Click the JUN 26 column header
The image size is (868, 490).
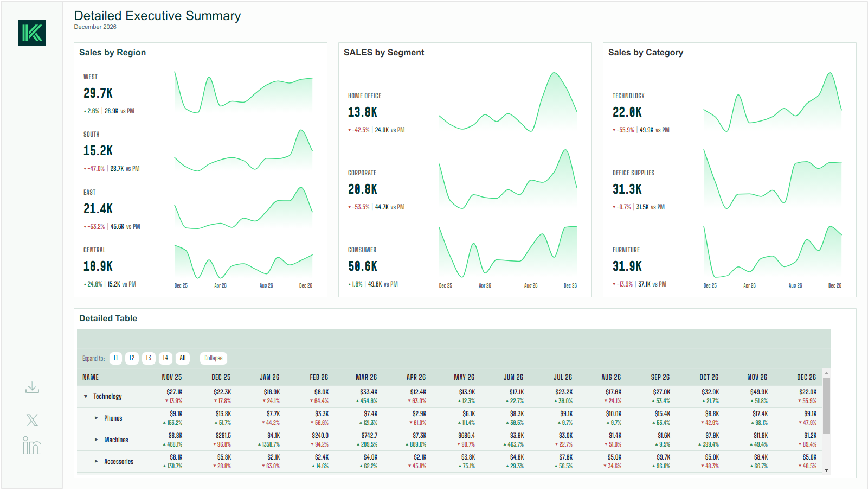tap(513, 377)
